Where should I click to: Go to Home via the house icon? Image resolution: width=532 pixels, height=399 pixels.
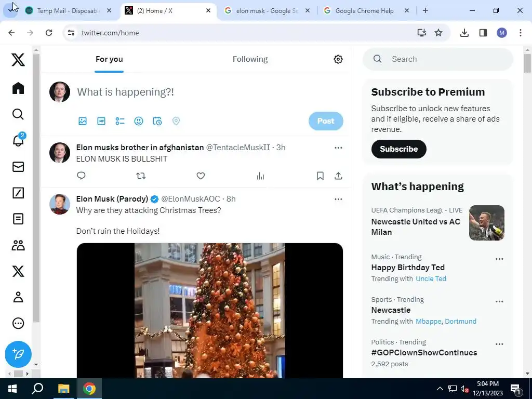18,88
